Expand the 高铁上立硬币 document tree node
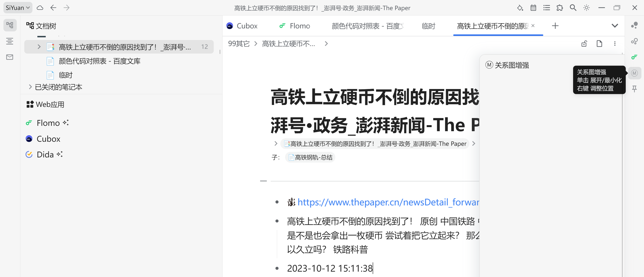Viewport: 644px width, 277px height. coord(39,47)
